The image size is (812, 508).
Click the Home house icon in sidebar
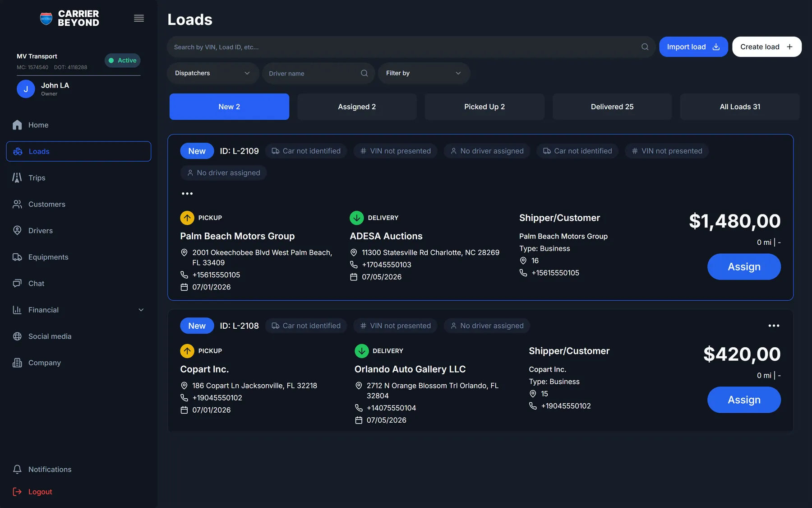(x=17, y=125)
